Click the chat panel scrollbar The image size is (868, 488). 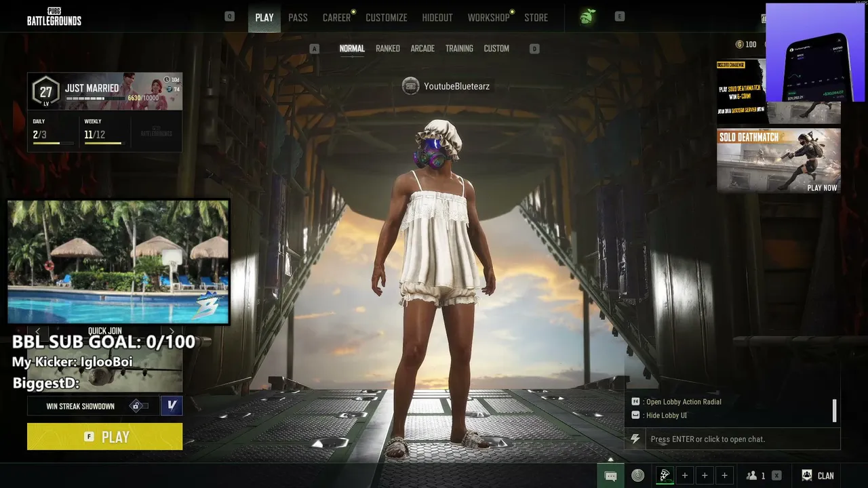834,410
